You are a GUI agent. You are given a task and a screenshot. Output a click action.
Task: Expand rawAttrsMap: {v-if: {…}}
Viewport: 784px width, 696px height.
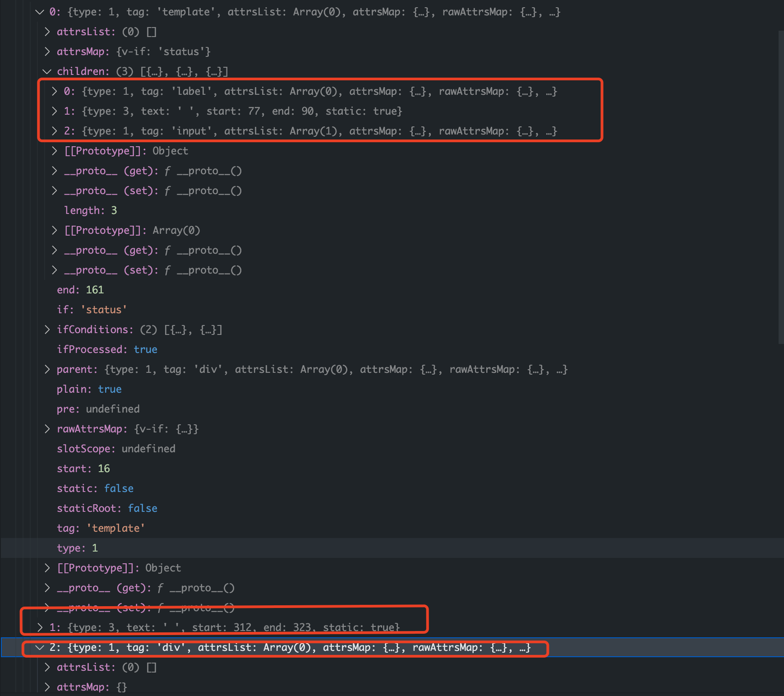[47, 429]
